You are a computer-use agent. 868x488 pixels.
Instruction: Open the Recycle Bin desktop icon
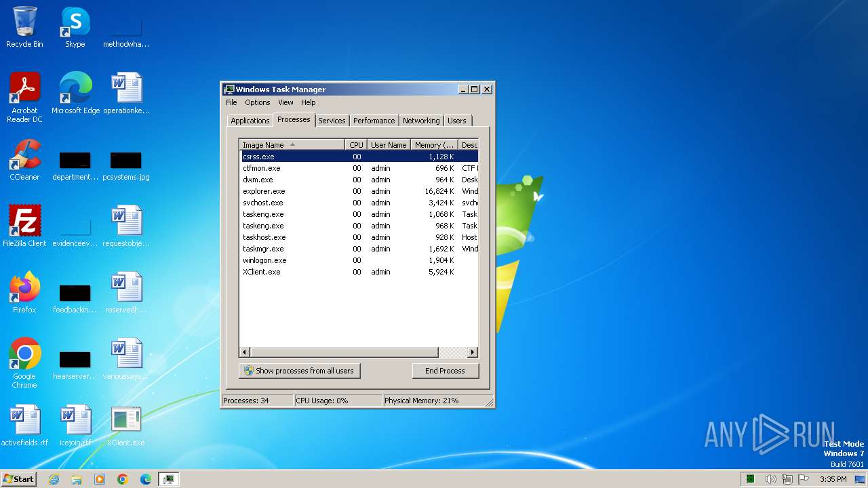click(24, 27)
